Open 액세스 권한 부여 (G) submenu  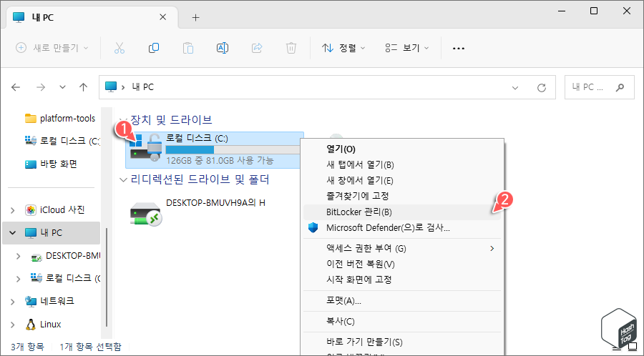401,248
